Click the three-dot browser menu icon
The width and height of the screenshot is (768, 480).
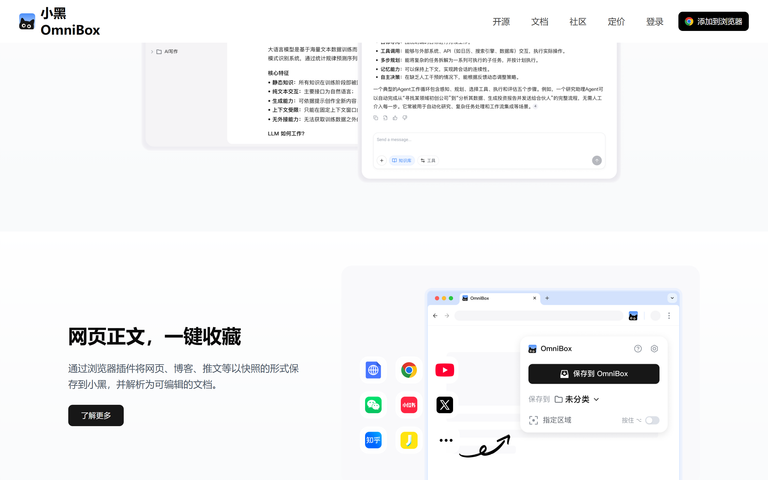[x=669, y=316]
